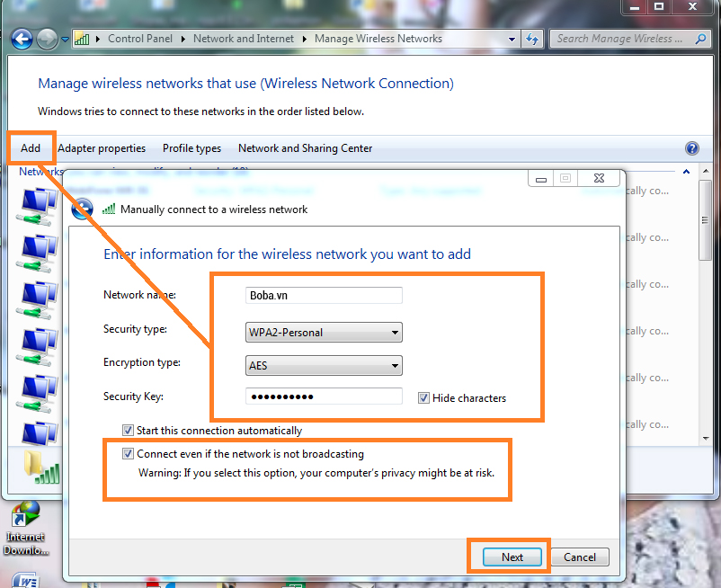
Task: Click the Security Key password field
Action: pos(324,396)
